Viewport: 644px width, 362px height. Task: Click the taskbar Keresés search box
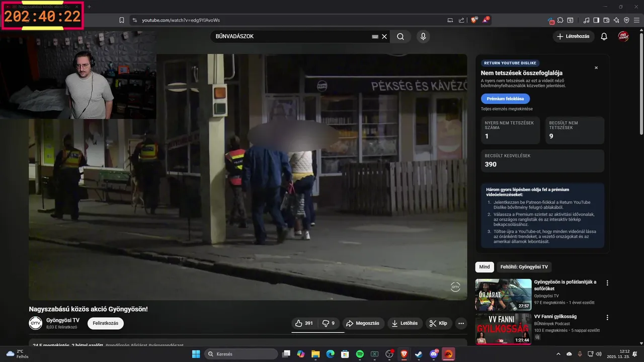(x=241, y=354)
